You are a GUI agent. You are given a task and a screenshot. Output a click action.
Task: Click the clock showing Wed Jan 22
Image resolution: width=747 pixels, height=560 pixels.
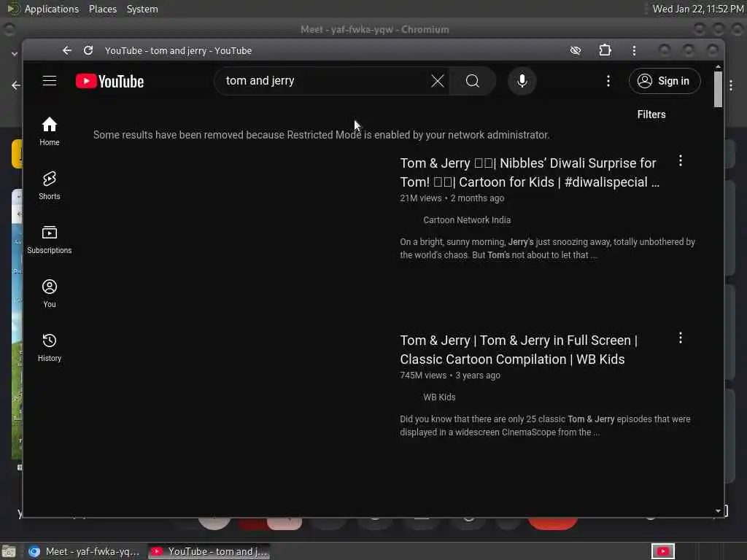(x=698, y=9)
